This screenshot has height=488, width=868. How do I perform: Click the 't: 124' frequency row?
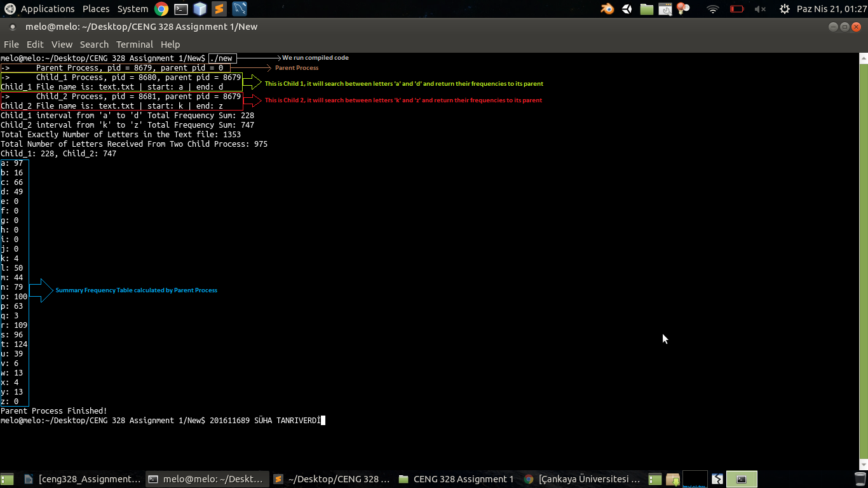[14, 344]
